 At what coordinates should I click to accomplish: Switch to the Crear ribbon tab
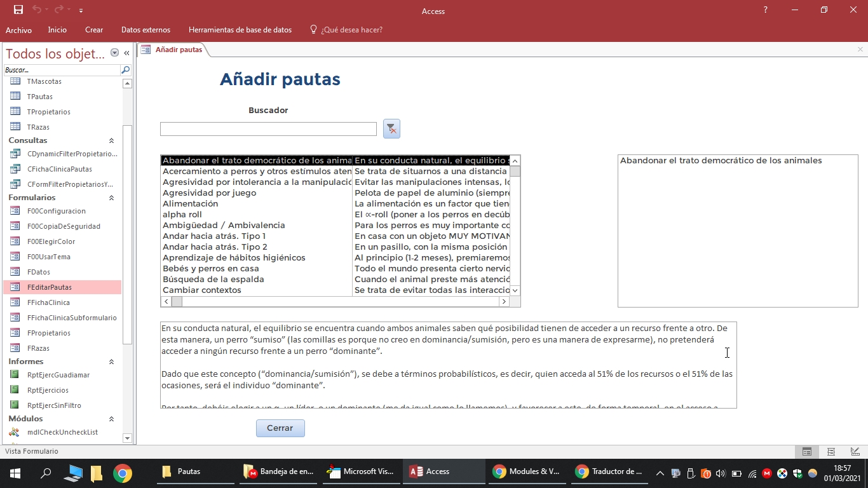pos(94,30)
